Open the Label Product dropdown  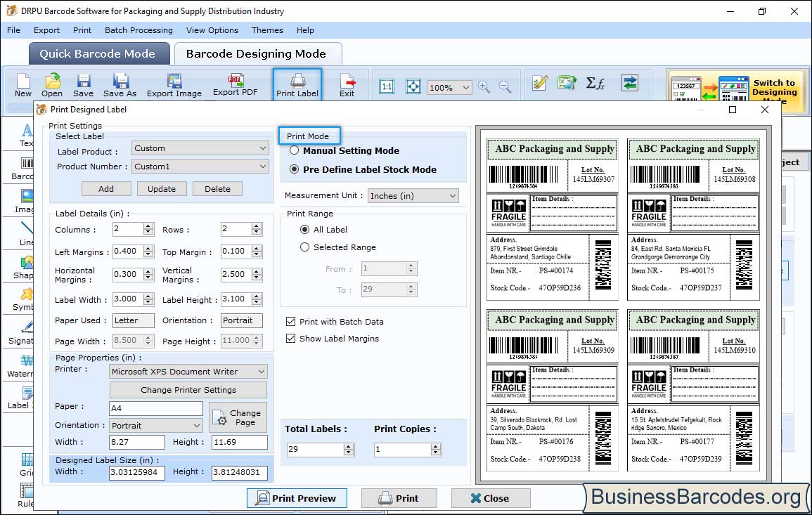pyautogui.click(x=200, y=148)
